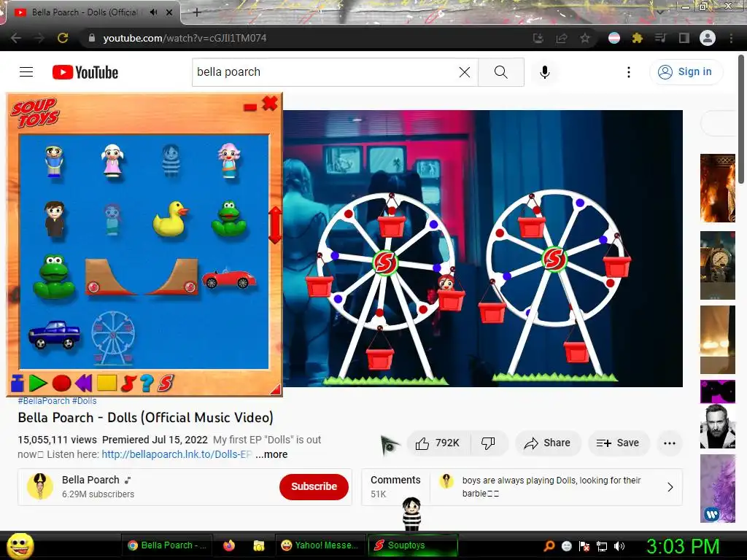Click the red record circle in Soup Toys
Screen dimensions: 747x560
pyautogui.click(x=61, y=384)
